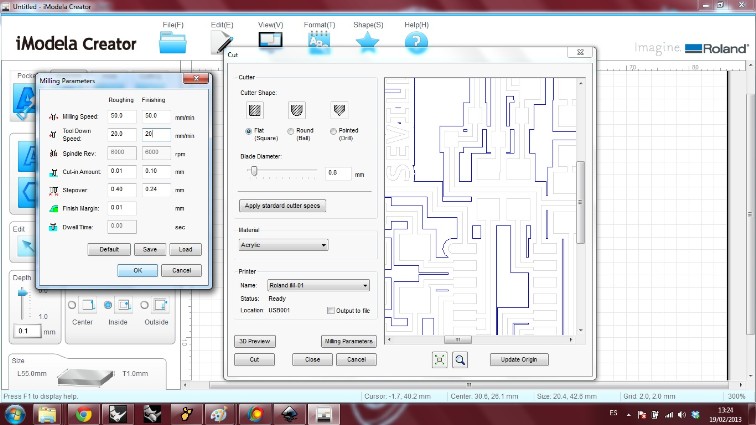Click Help(H) menu label

click(x=417, y=25)
